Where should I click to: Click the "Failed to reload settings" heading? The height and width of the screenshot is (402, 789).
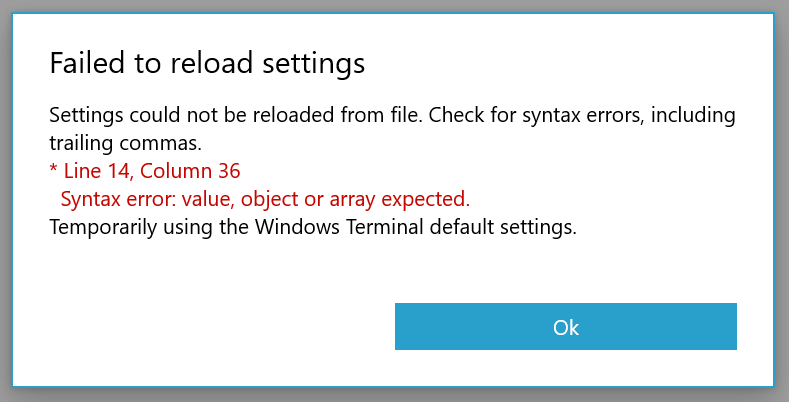[207, 64]
